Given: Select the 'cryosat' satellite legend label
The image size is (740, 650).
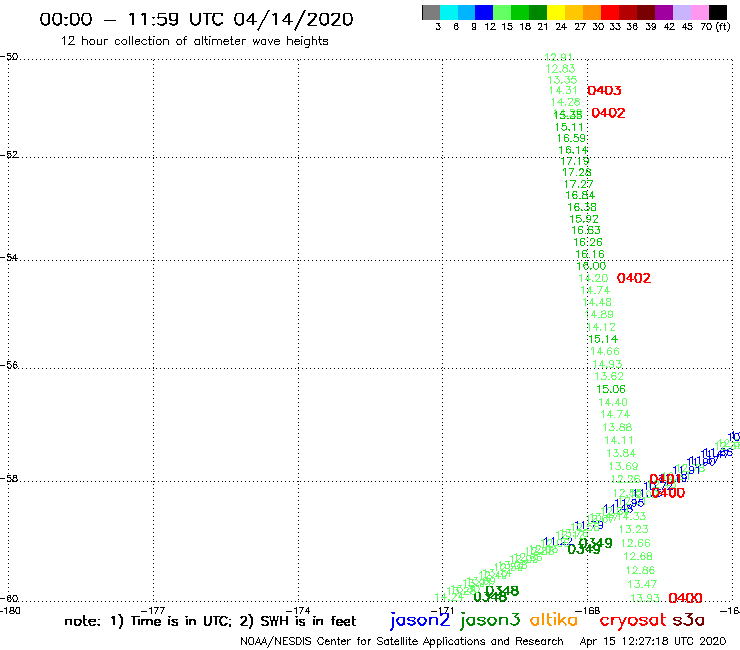Looking at the screenshot, I should [x=632, y=620].
